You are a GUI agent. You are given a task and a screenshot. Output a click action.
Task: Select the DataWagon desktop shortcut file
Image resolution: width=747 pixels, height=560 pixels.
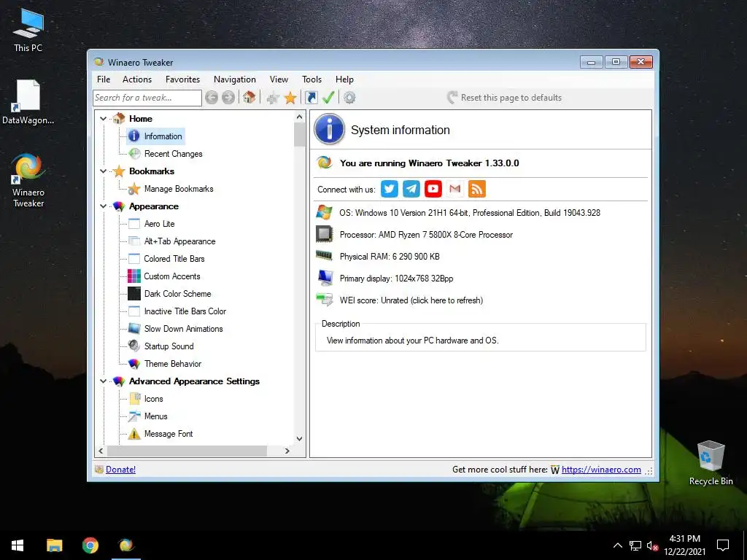pos(28,102)
